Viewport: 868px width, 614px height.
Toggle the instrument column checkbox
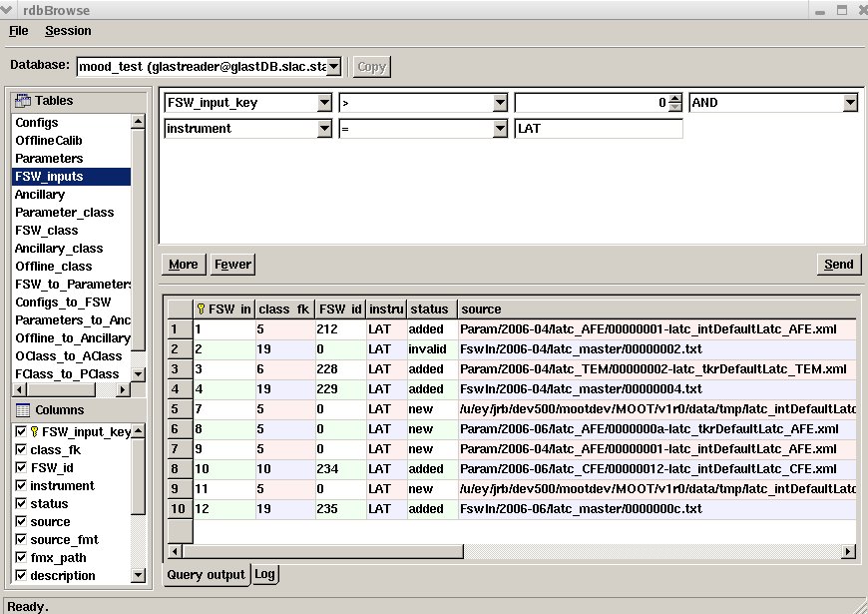click(21, 486)
